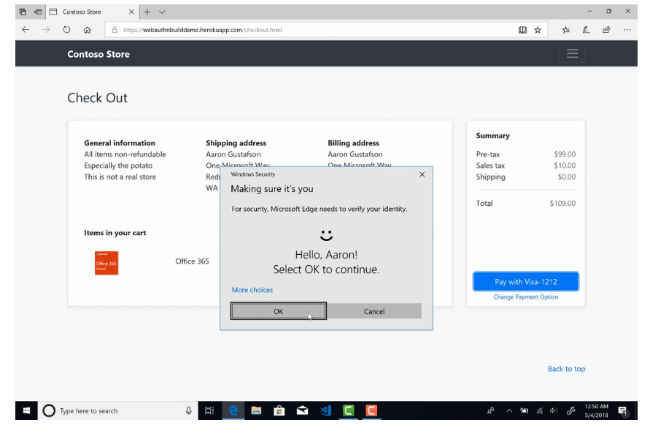
Task: Click the Pay with Visa 1212 button
Action: coord(526,282)
